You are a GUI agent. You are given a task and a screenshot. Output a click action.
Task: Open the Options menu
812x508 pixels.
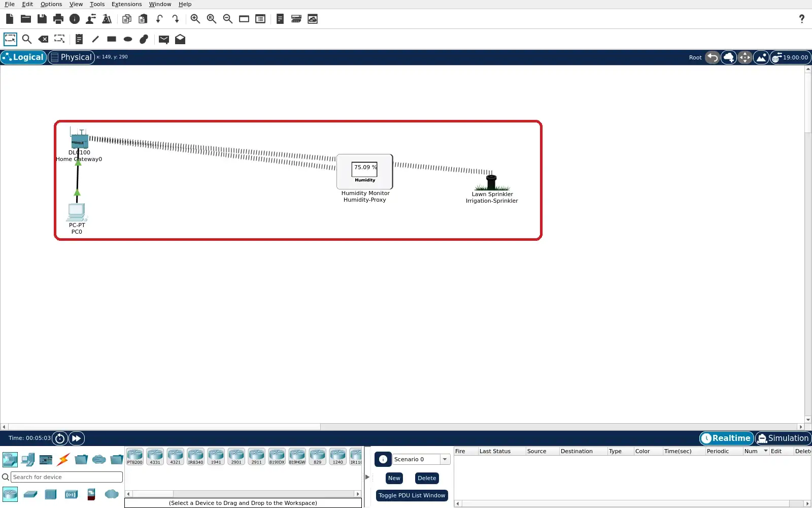[51, 4]
